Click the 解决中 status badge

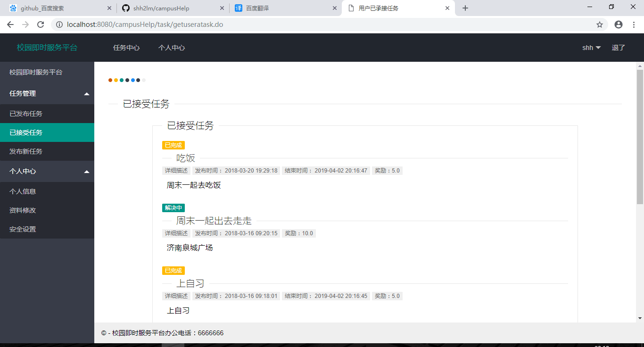point(173,207)
